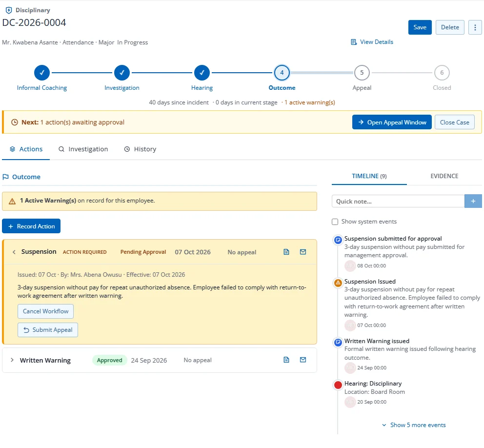The image size is (484, 448).
Task: Click the 'Suspension submitted for approval' timeline icon
Action: point(338,240)
